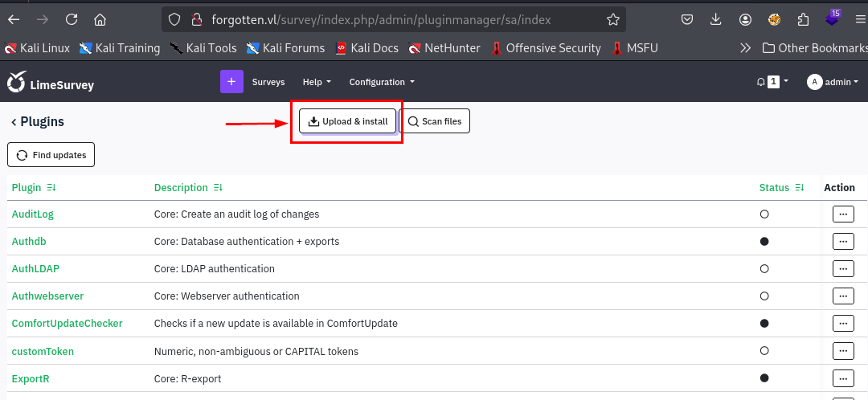Click the Scan files button

point(435,121)
